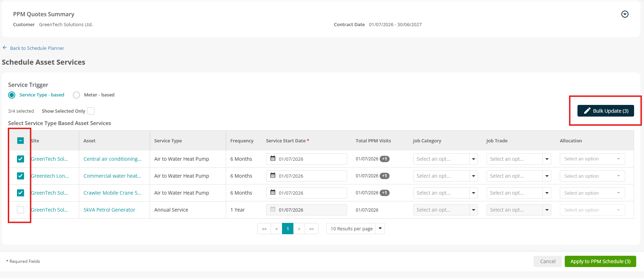Open the 10 Results per page dropdown

click(356, 229)
